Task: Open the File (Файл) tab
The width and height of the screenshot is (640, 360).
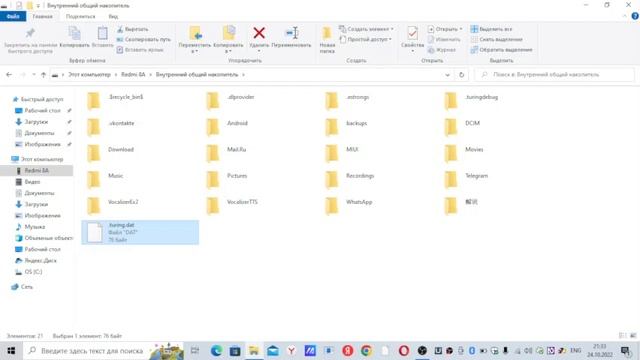Action: point(13,16)
